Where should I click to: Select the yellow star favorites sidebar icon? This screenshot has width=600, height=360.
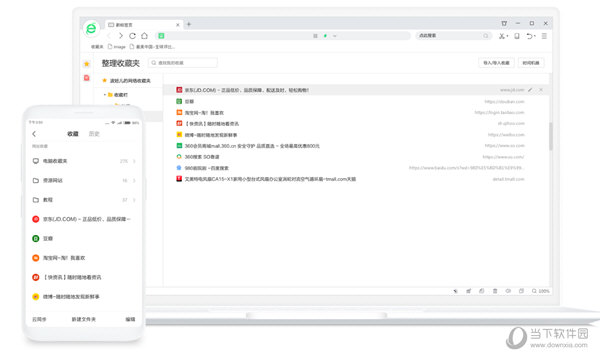pyautogui.click(x=87, y=64)
